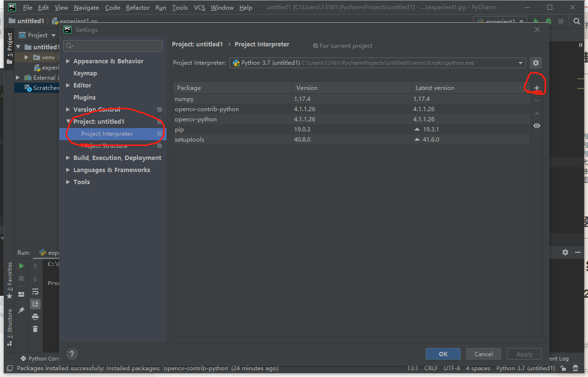Click the settings search field
The image size is (588, 377).
click(x=113, y=45)
